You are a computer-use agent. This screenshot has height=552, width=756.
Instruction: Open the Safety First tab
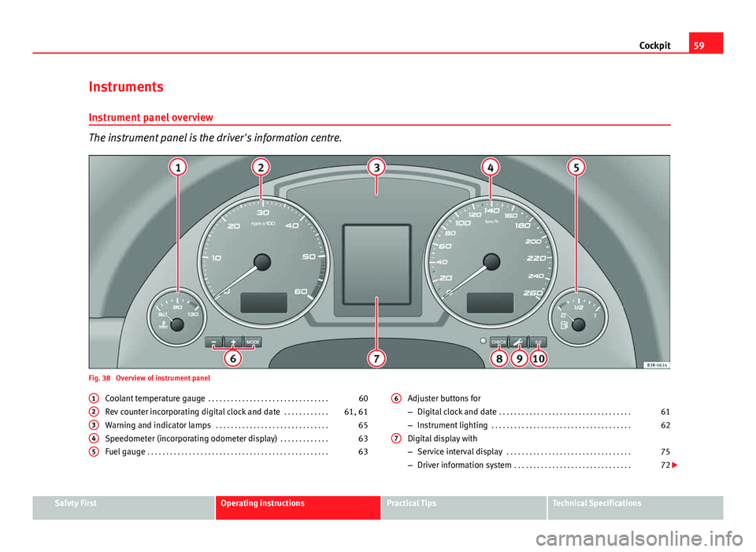124,508
